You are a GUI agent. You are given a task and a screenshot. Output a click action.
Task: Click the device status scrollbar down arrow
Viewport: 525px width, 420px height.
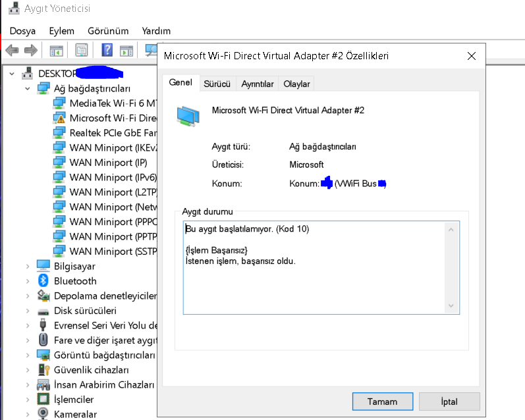(x=451, y=305)
